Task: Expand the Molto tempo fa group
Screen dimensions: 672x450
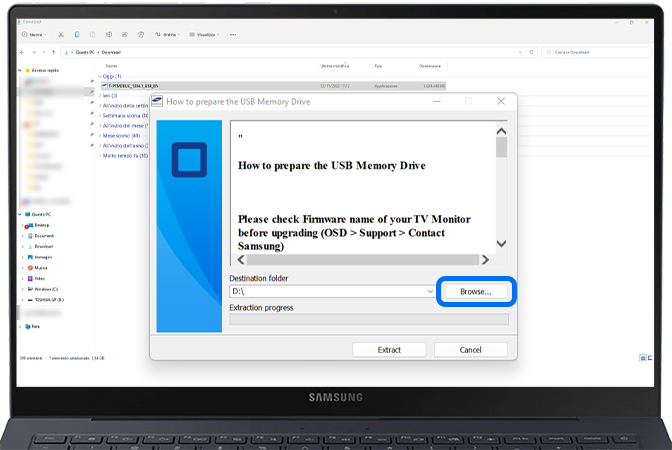Action: 100,156
